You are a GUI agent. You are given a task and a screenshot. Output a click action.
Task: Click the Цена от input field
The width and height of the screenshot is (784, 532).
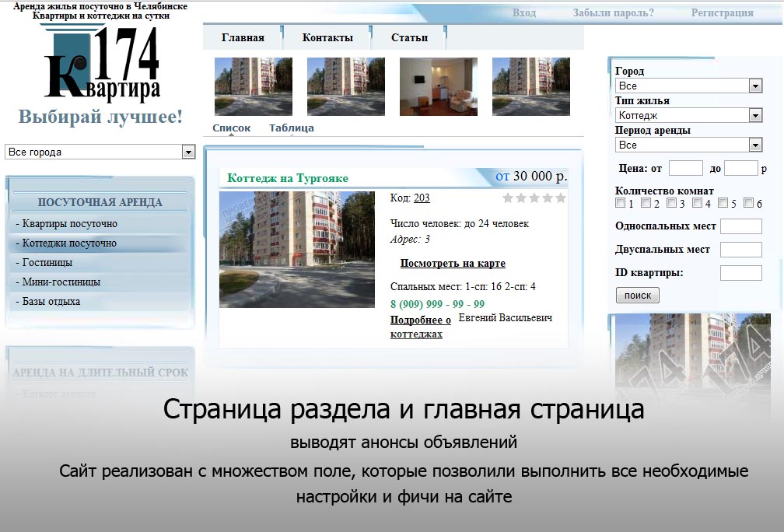coord(686,168)
